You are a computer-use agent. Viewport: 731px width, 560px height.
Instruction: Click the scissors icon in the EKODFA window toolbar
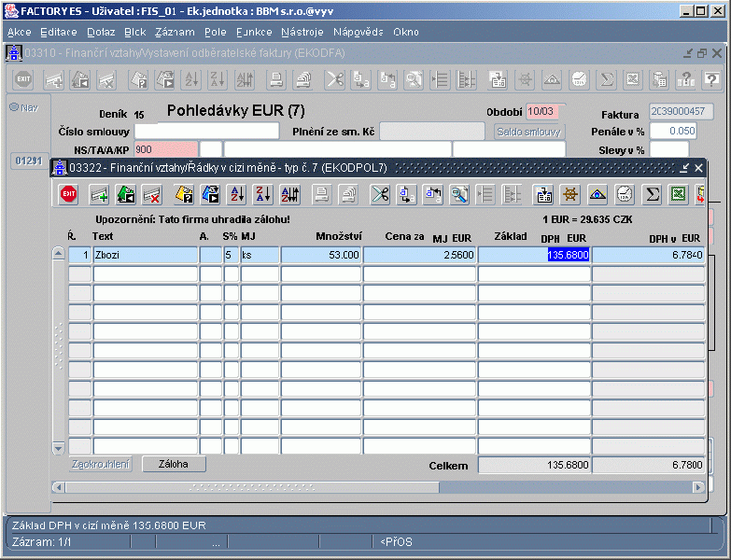coord(335,79)
